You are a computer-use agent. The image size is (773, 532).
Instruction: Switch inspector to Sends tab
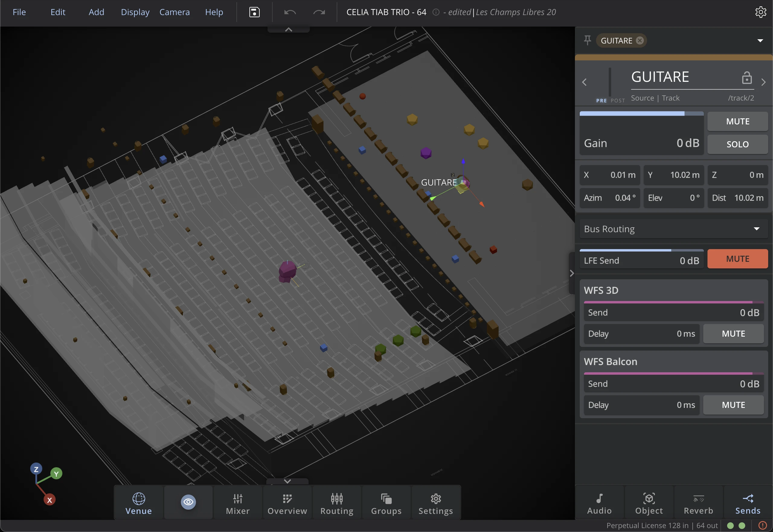click(x=748, y=503)
